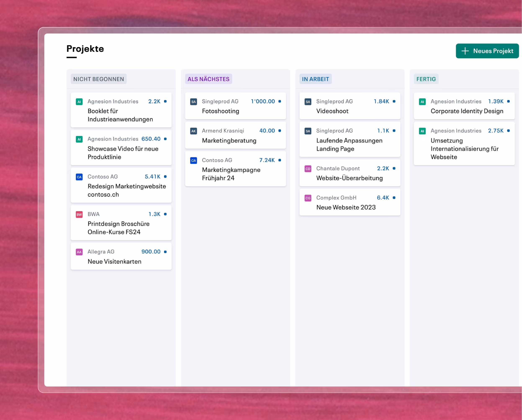Click the plus icon in Neues Projekt
The height and width of the screenshot is (420, 522).
(465, 51)
